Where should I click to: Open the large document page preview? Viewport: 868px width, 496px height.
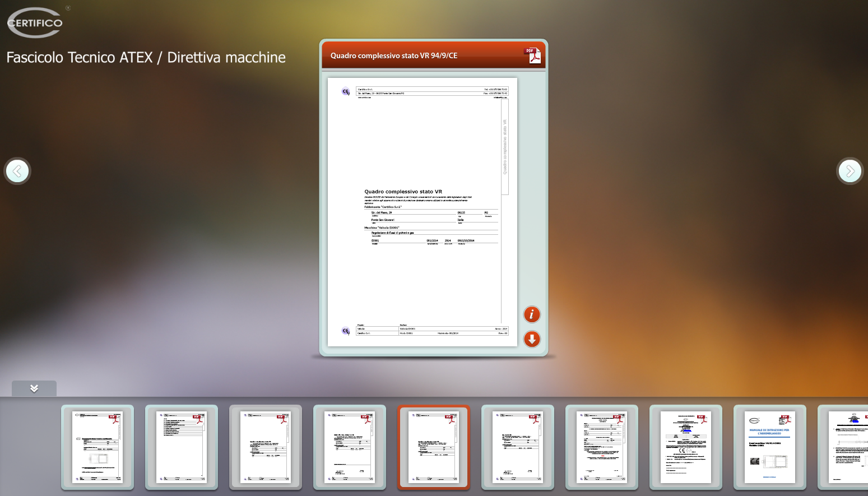(x=422, y=212)
